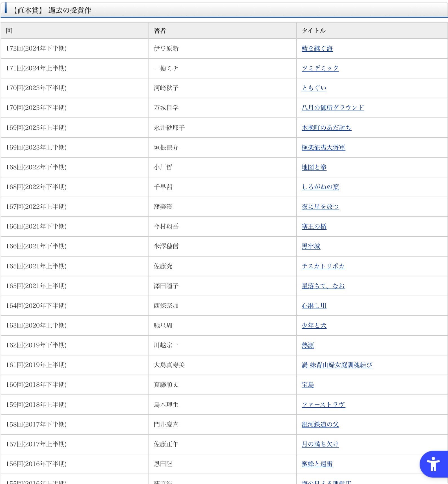Select author name 永井紗耶子
The image size is (448, 484).
pyautogui.click(x=169, y=128)
